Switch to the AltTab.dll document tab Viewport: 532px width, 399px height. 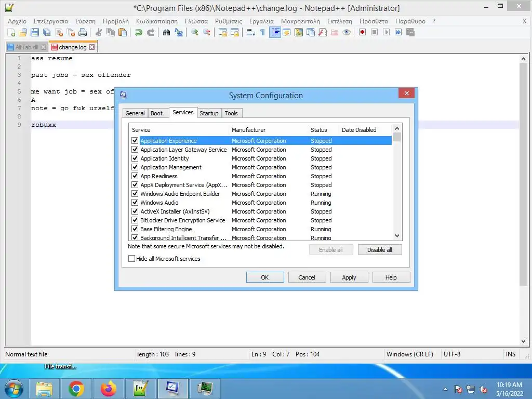(x=27, y=47)
